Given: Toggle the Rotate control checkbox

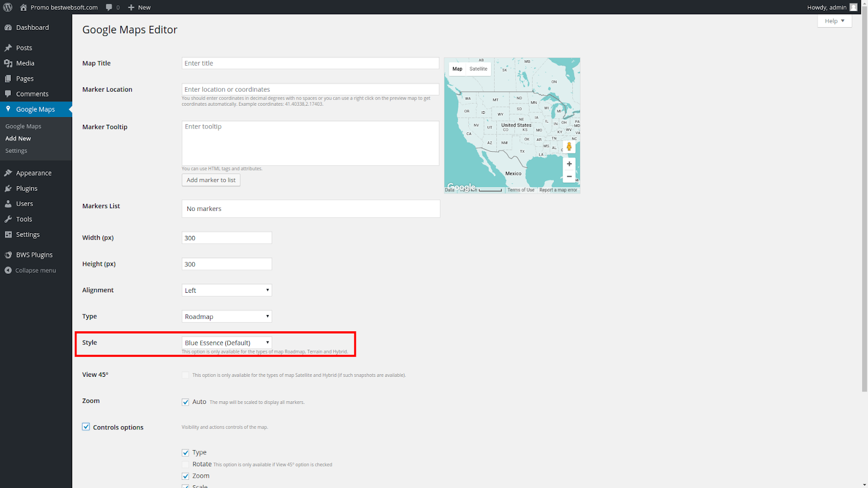Looking at the screenshot, I should pos(186,464).
